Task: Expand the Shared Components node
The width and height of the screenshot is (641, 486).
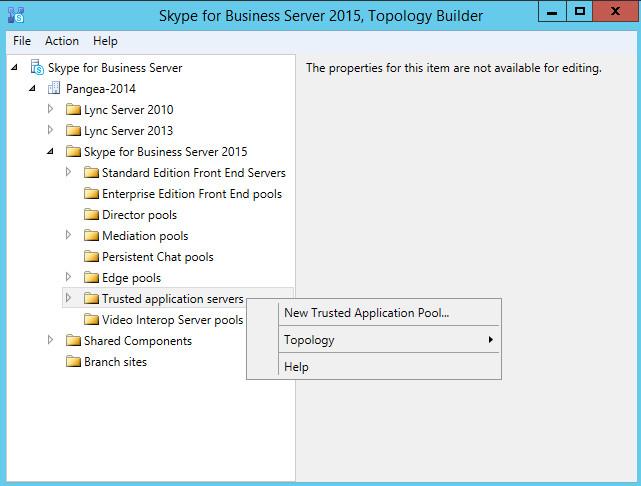Action: (x=50, y=340)
